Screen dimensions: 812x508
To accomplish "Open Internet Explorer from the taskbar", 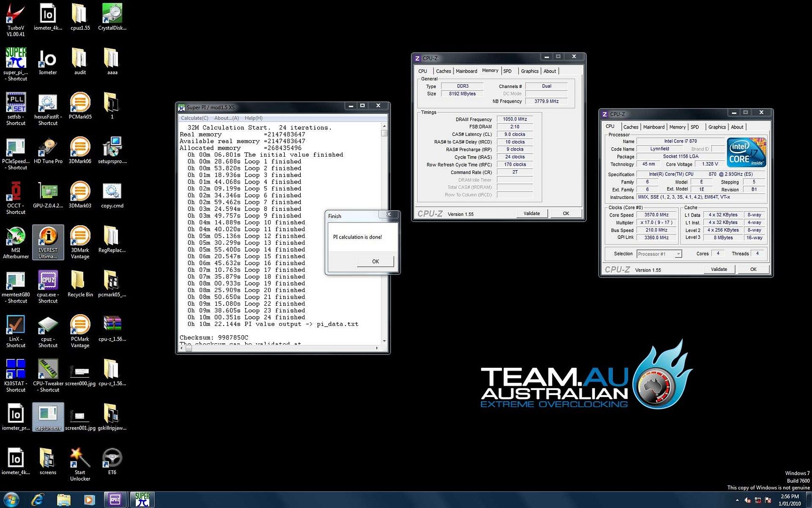I will (38, 500).
